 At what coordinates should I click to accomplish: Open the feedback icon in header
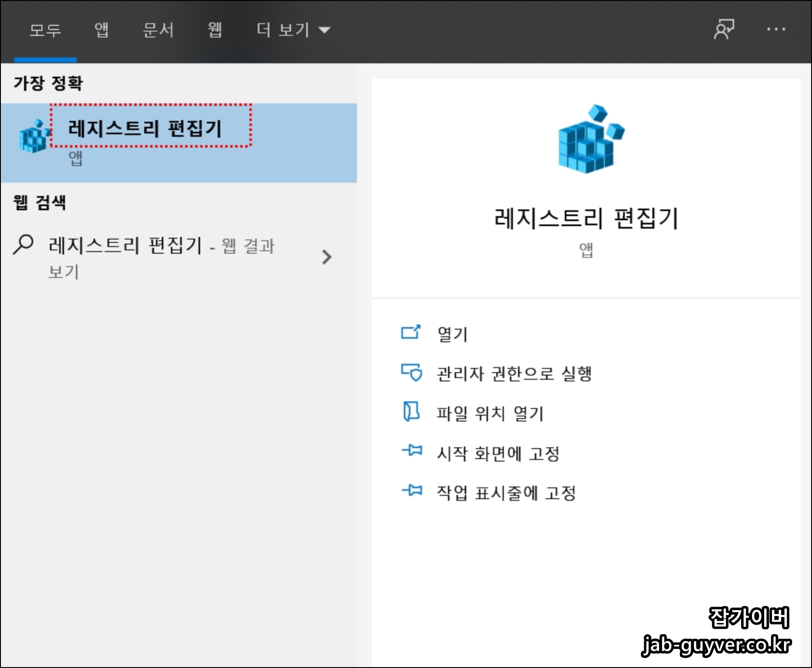pos(724,29)
